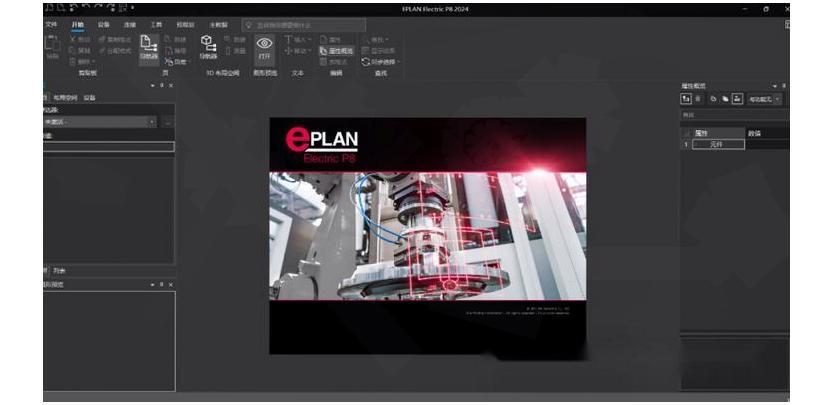Viewport: 834px width, 405px height.
Task: Switch to the List tab at panel bottom
Action: click(x=60, y=270)
